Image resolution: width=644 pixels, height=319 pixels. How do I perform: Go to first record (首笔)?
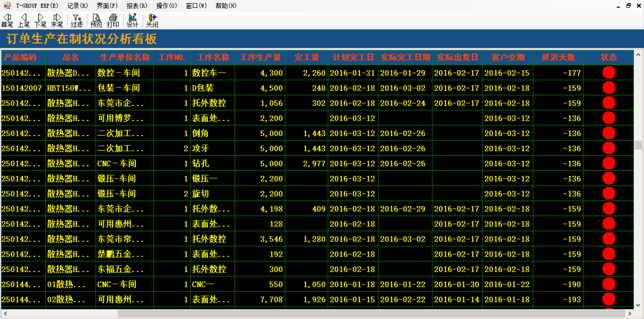[x=7, y=20]
